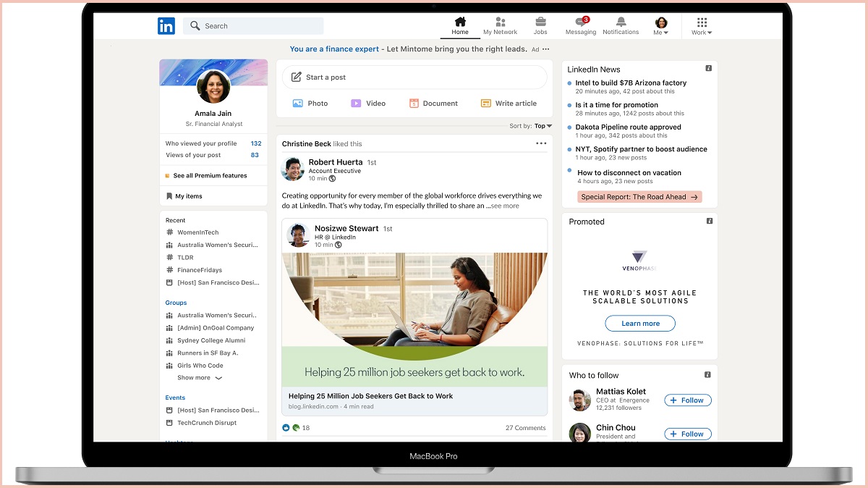
Task: Click Learn more on Venophase ad
Action: (x=640, y=324)
